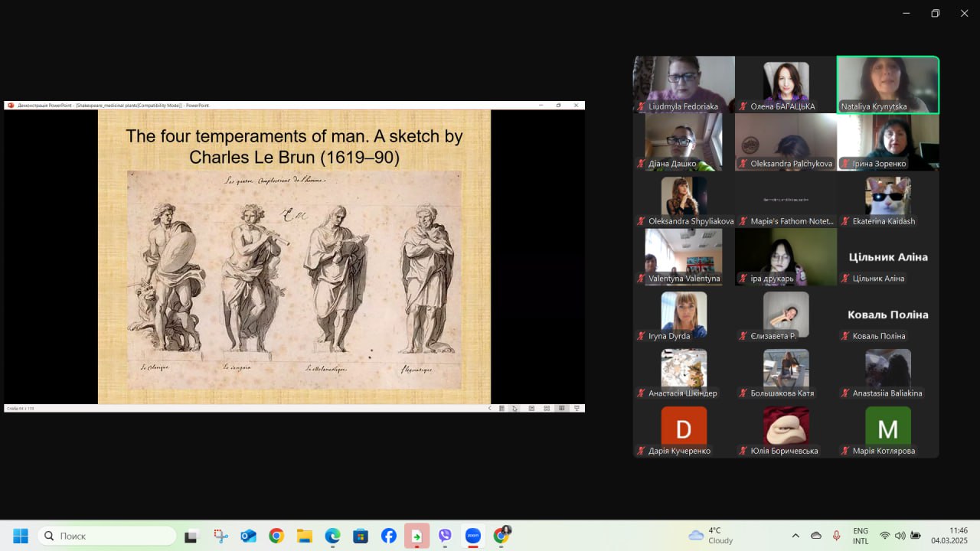Select Коваль Поліна participant tile
This screenshot has width=980, height=551.
888,314
